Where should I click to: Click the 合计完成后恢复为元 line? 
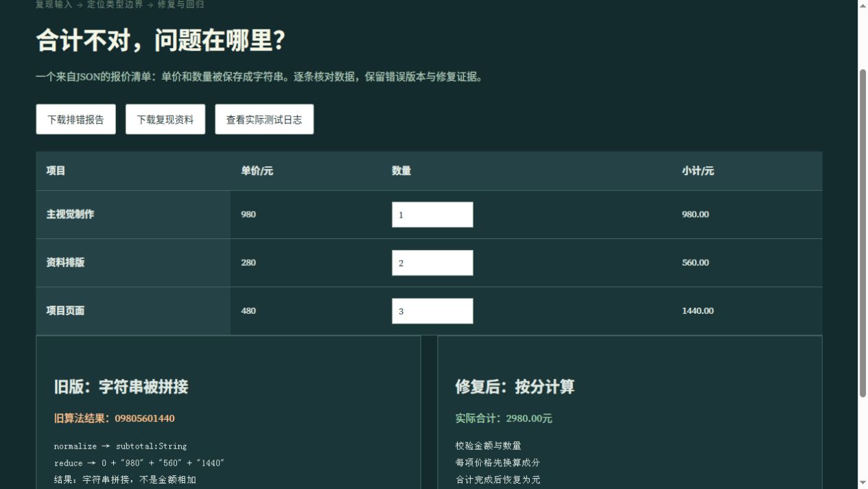coord(497,480)
